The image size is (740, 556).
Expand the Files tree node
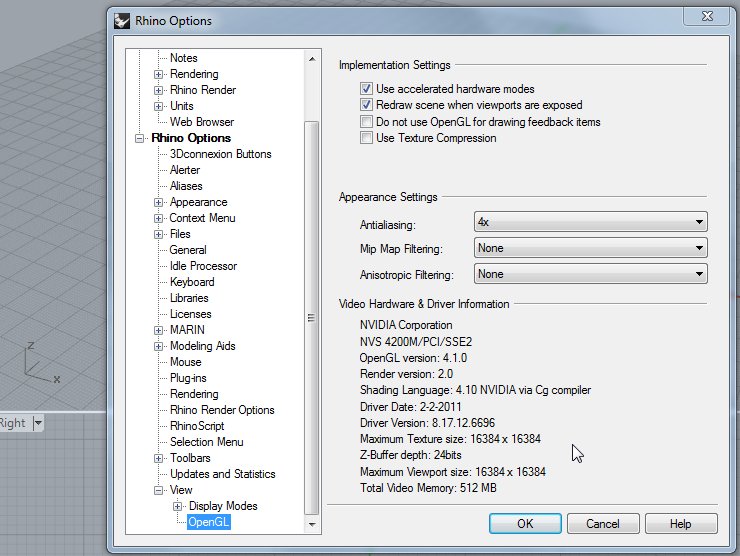coord(159,234)
